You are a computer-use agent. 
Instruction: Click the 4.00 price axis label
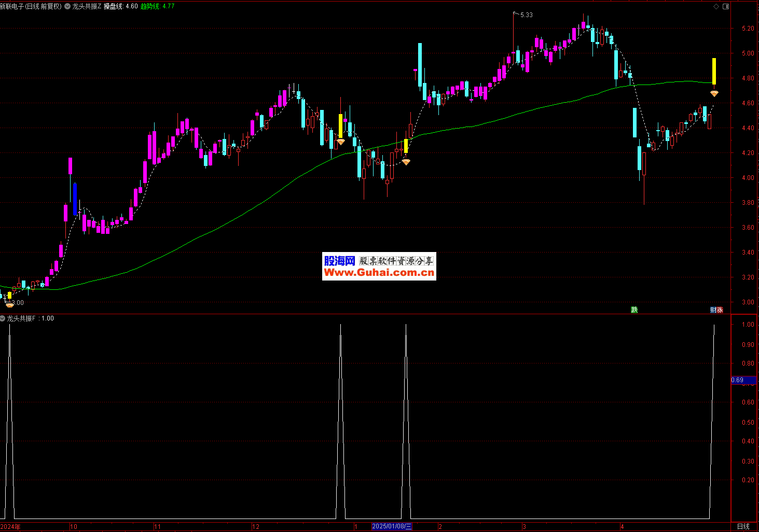coord(748,178)
